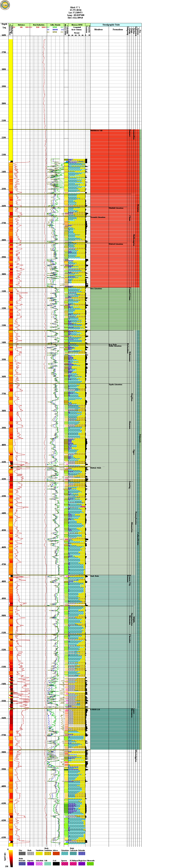Select the Elev: (GL) 2894.0 line
Image resolution: width=184 pixels, height=868 pixels.
pos(75,18)
